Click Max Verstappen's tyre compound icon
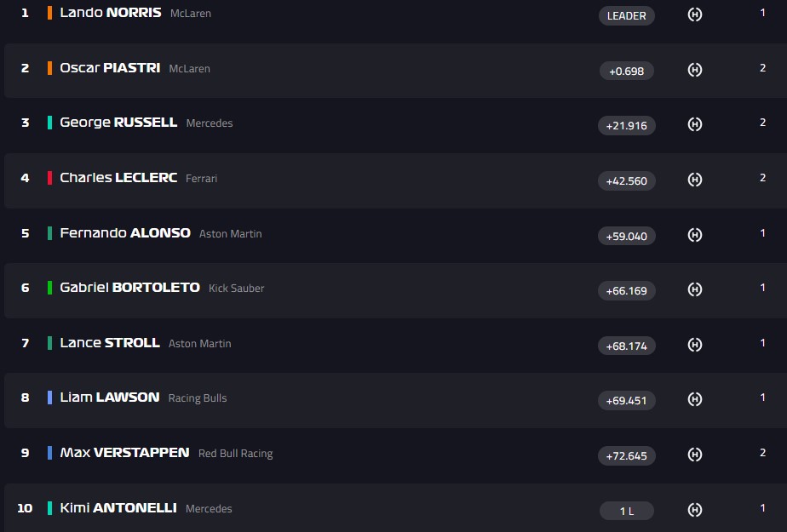 [695, 455]
